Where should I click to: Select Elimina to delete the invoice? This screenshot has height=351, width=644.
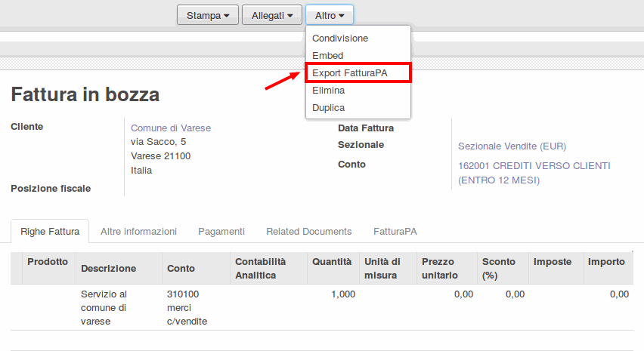coord(328,90)
